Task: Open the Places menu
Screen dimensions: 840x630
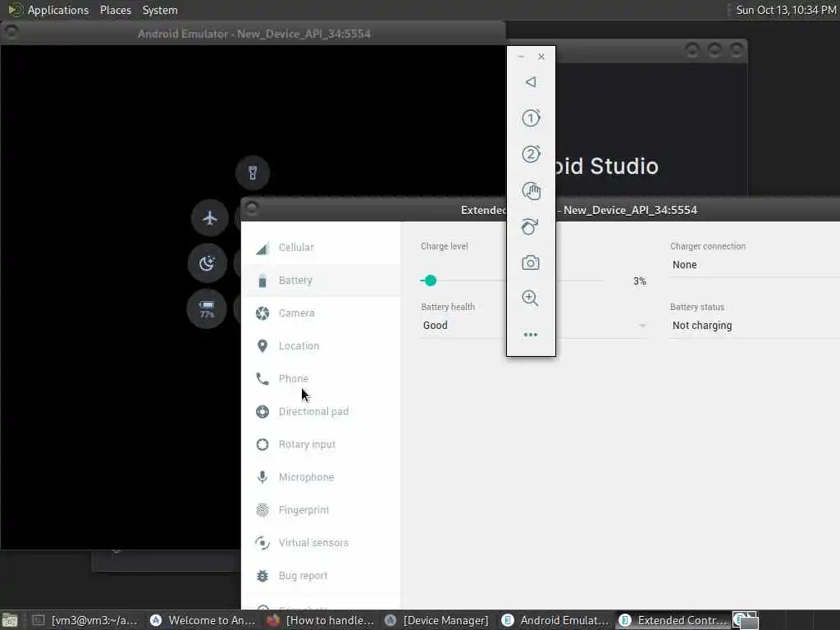Action: click(x=116, y=10)
